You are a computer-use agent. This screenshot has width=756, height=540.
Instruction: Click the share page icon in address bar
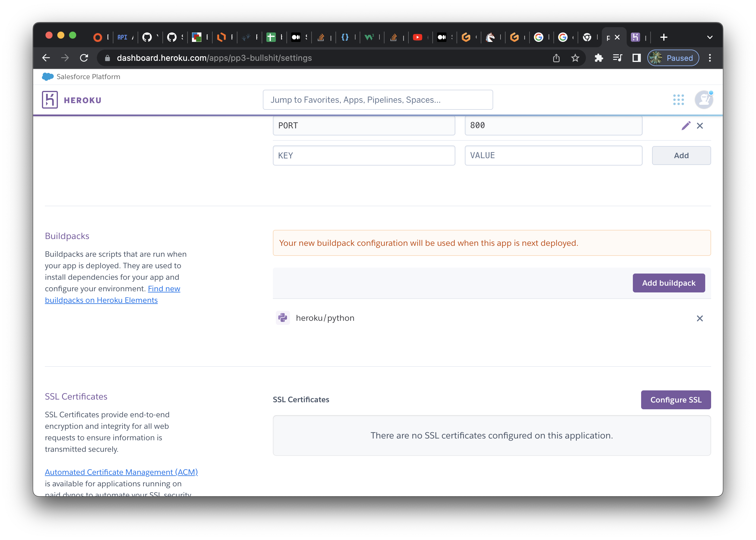click(x=556, y=58)
